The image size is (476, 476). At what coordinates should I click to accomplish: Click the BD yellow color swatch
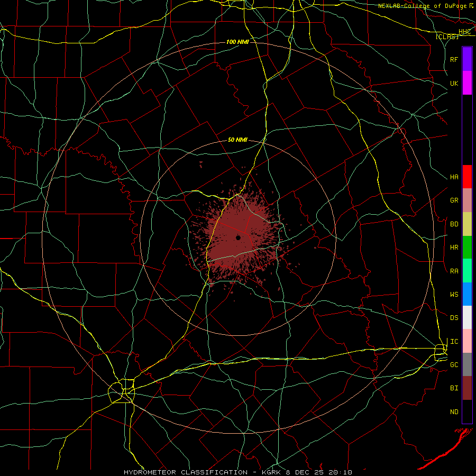point(467,224)
